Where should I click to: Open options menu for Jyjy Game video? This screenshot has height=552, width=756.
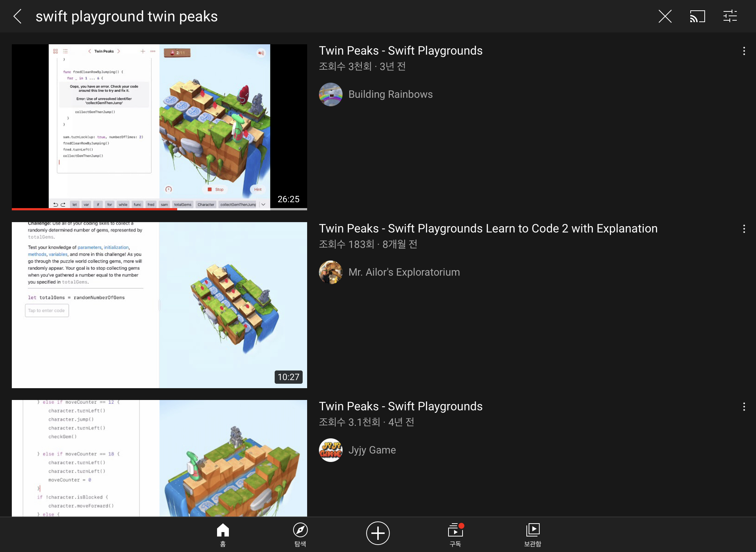[744, 407]
